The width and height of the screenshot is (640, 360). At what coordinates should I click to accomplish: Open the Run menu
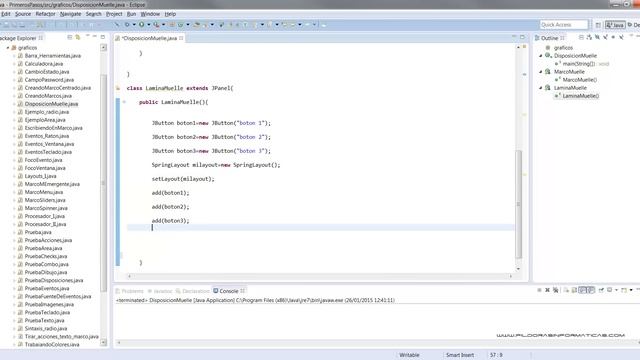[x=131, y=14]
